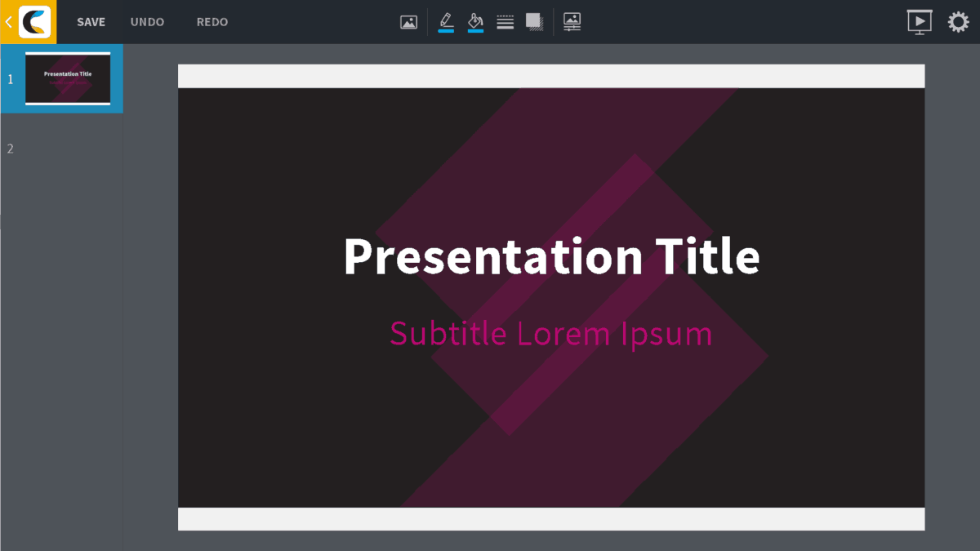Screen dimensions: 980x551
Task: Click the app logo in the corner
Action: coord(33,22)
